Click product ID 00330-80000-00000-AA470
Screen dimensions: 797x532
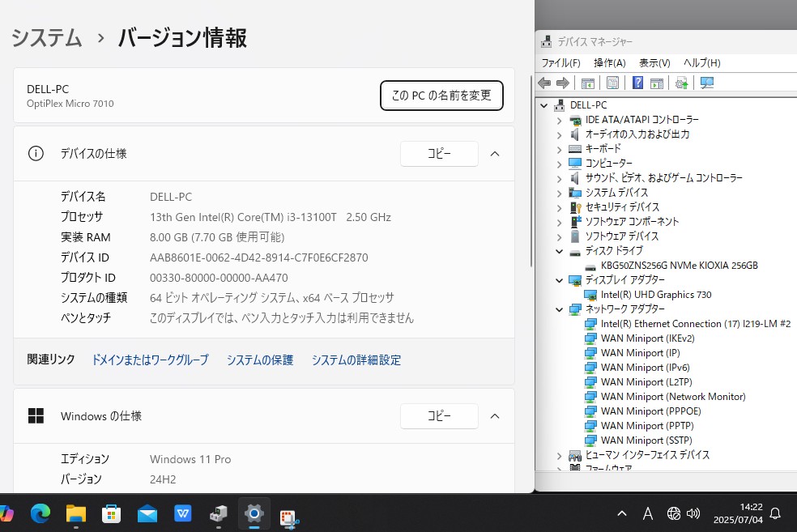click(x=219, y=278)
